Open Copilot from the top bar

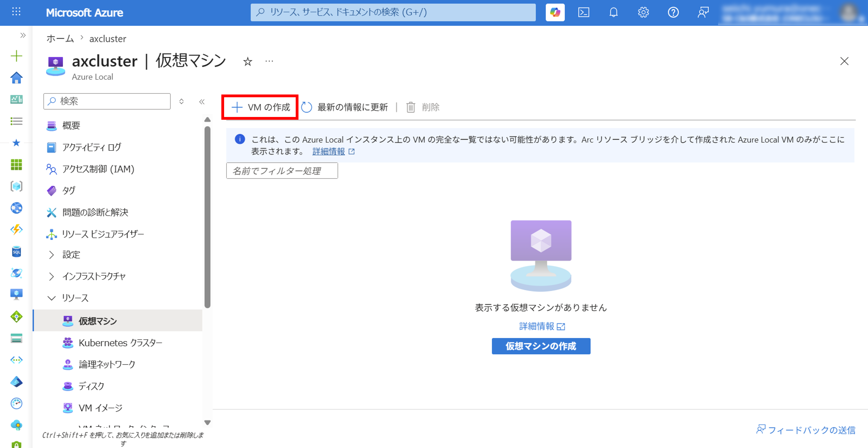pyautogui.click(x=555, y=12)
